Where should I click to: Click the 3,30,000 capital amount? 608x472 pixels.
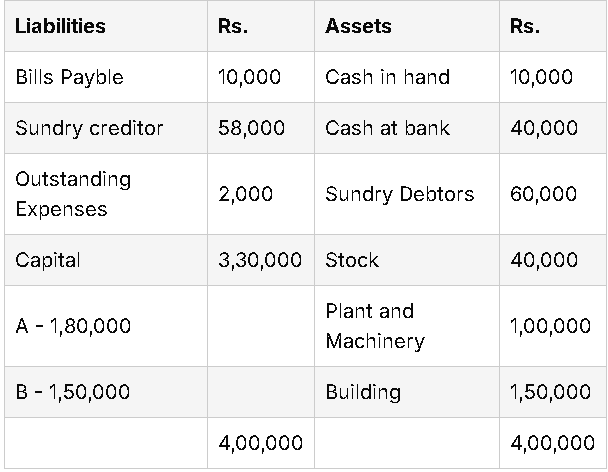click(260, 260)
